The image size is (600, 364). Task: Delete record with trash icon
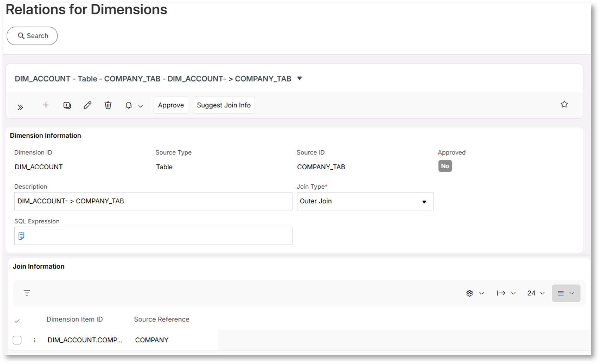[x=108, y=105]
